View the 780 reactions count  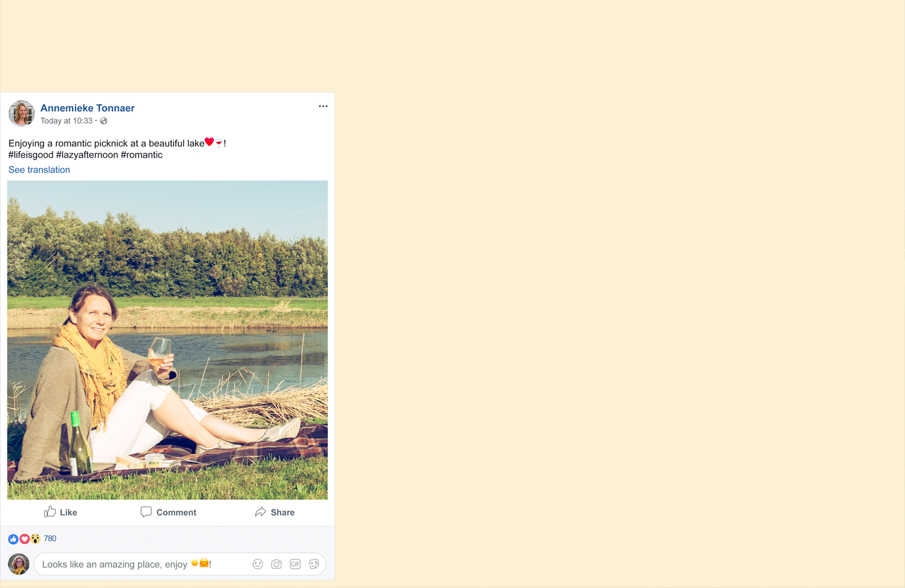pyautogui.click(x=50, y=539)
